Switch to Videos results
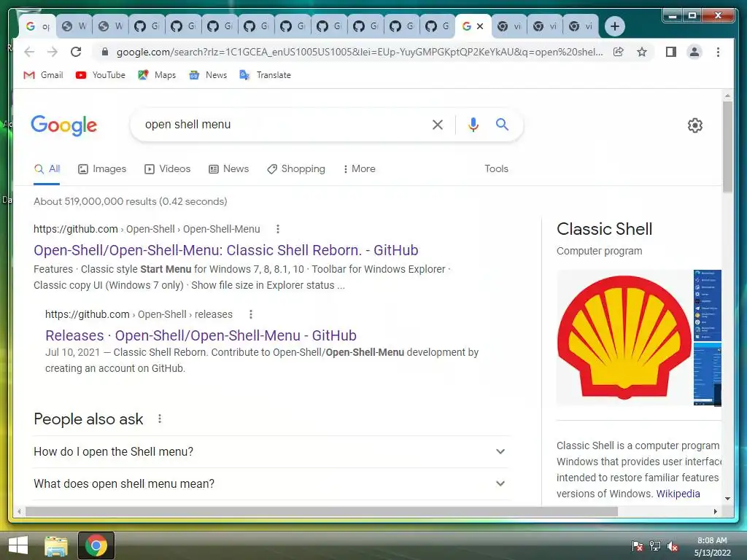Screen dimensions: 747x560 click(x=167, y=169)
